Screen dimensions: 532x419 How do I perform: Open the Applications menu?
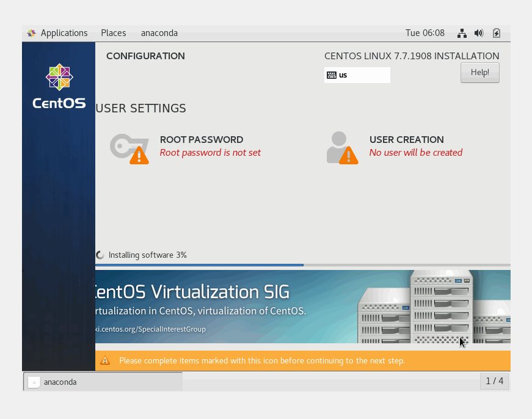(x=64, y=33)
